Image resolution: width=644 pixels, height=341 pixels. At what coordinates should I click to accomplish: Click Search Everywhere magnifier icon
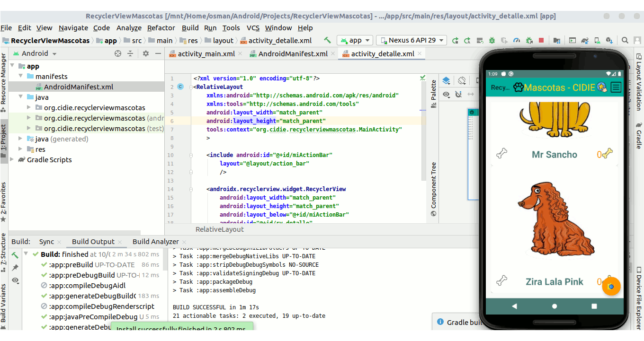point(625,40)
